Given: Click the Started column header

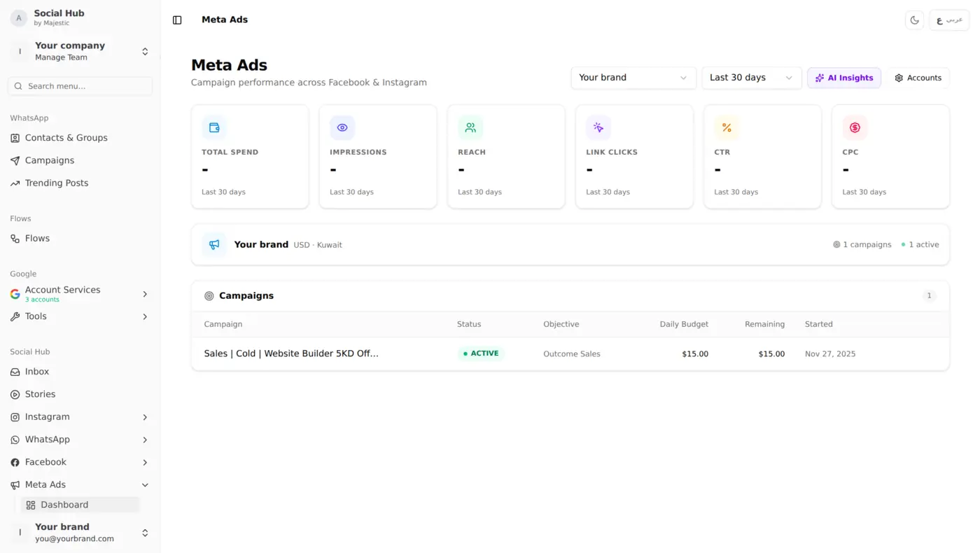Looking at the screenshot, I should 819,324.
